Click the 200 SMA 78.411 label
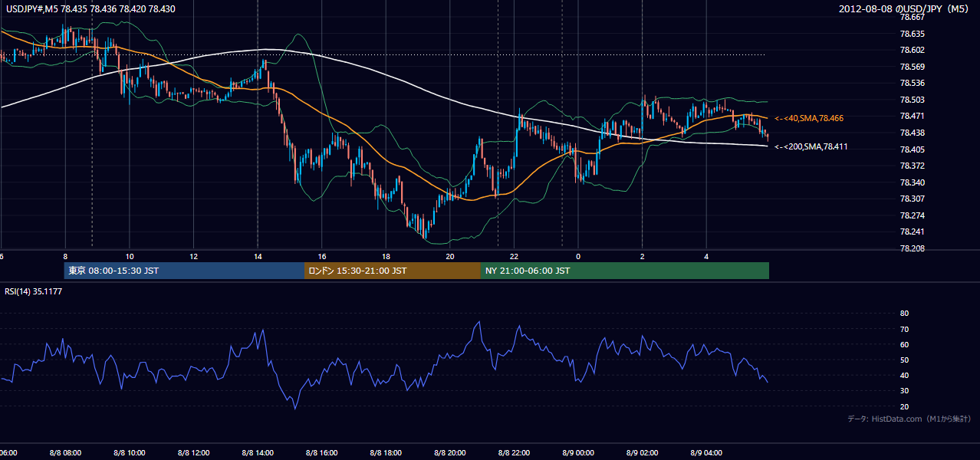Viewport: 980px width, 460px height. (811, 146)
